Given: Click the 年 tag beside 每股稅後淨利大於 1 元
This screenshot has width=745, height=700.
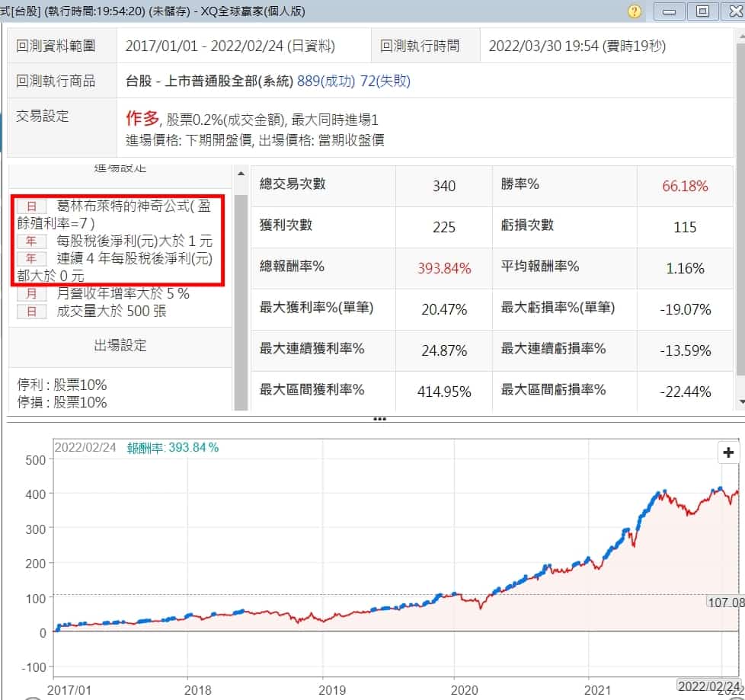Looking at the screenshot, I should pos(31,241).
